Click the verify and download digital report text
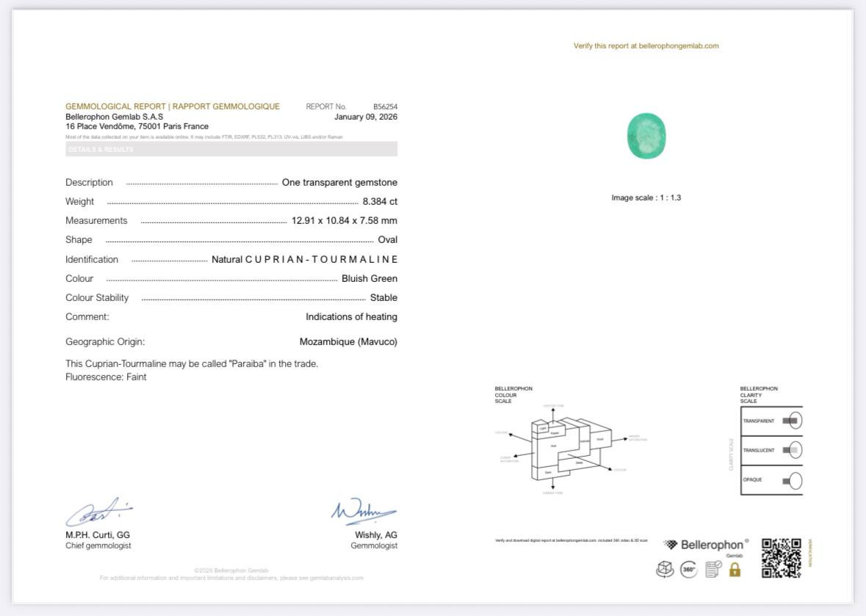The height and width of the screenshot is (616, 866). (x=571, y=540)
